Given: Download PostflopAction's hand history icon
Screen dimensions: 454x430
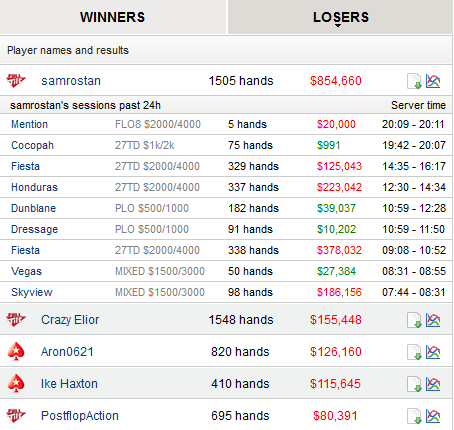Looking at the screenshot, I should 414,416.
